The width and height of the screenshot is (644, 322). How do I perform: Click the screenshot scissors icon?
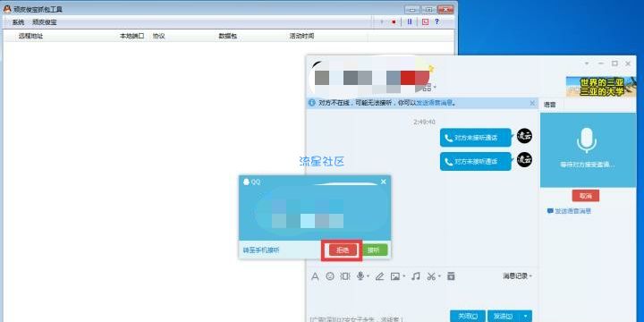pyautogui.click(x=431, y=276)
